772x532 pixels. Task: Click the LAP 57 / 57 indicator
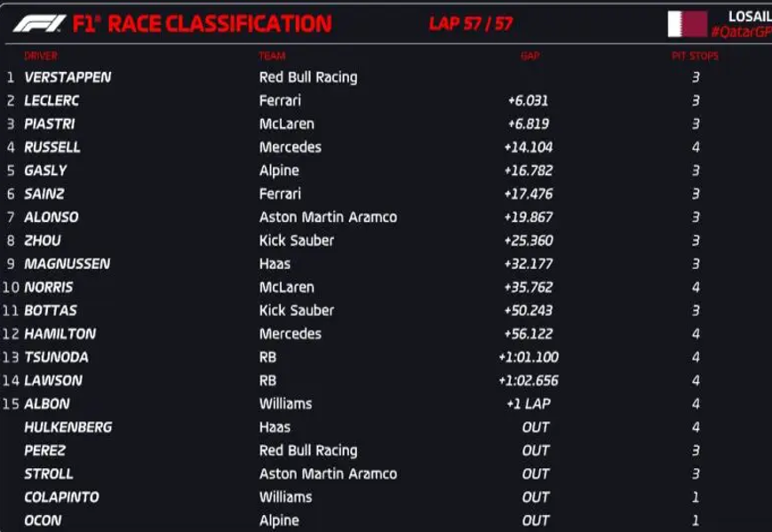471,24
